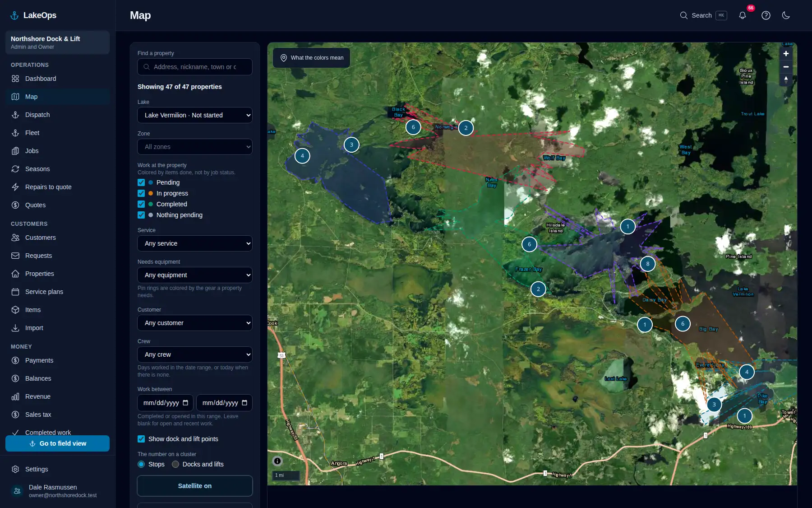Click the Dale Rasmussen user profile
Viewport: 812px width, 508px height.
click(x=57, y=491)
